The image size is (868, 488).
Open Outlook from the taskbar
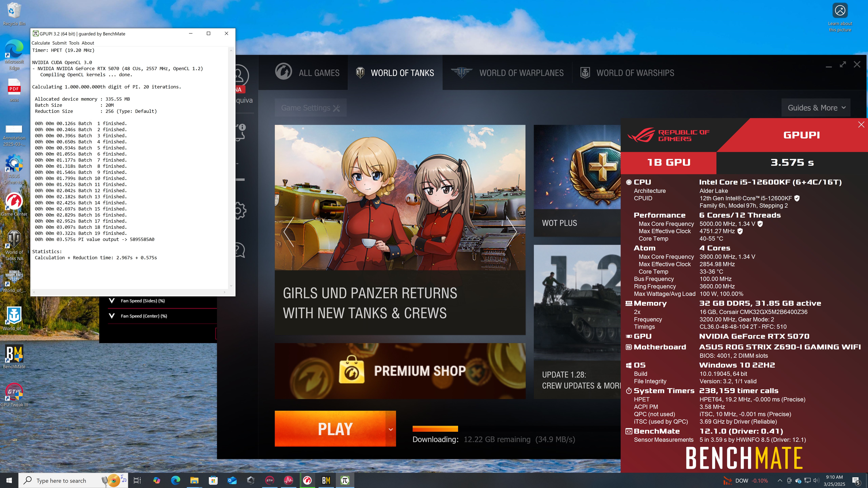(232, 480)
